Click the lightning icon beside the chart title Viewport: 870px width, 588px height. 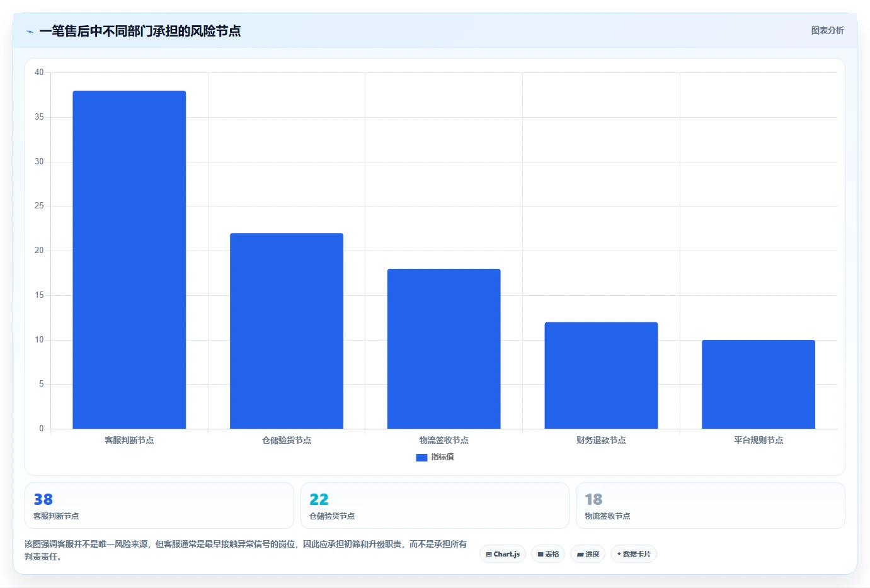point(30,31)
